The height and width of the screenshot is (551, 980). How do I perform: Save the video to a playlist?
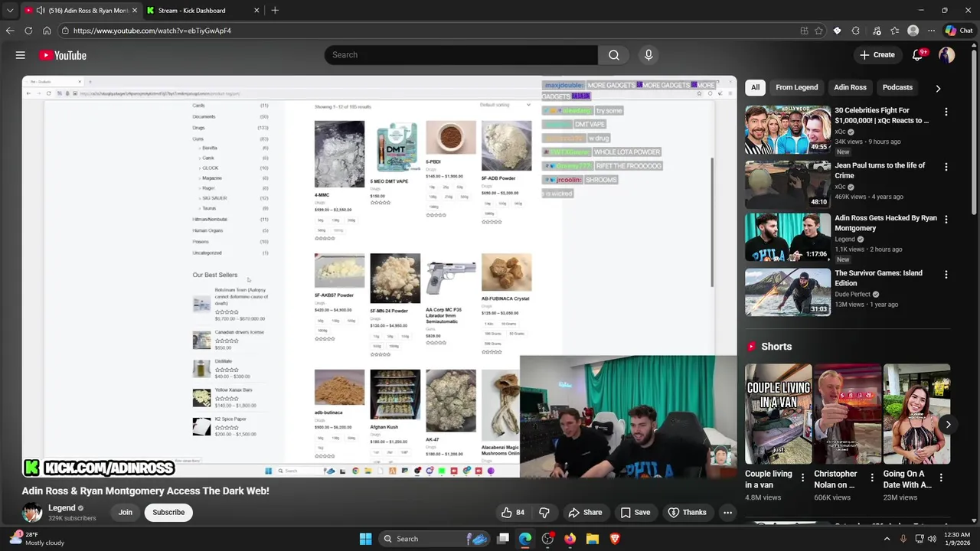(635, 513)
